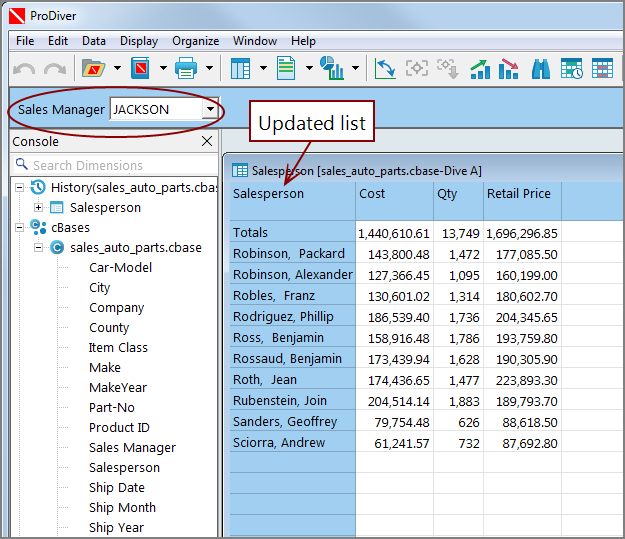Collapse the cBases tree node

click(x=21, y=227)
